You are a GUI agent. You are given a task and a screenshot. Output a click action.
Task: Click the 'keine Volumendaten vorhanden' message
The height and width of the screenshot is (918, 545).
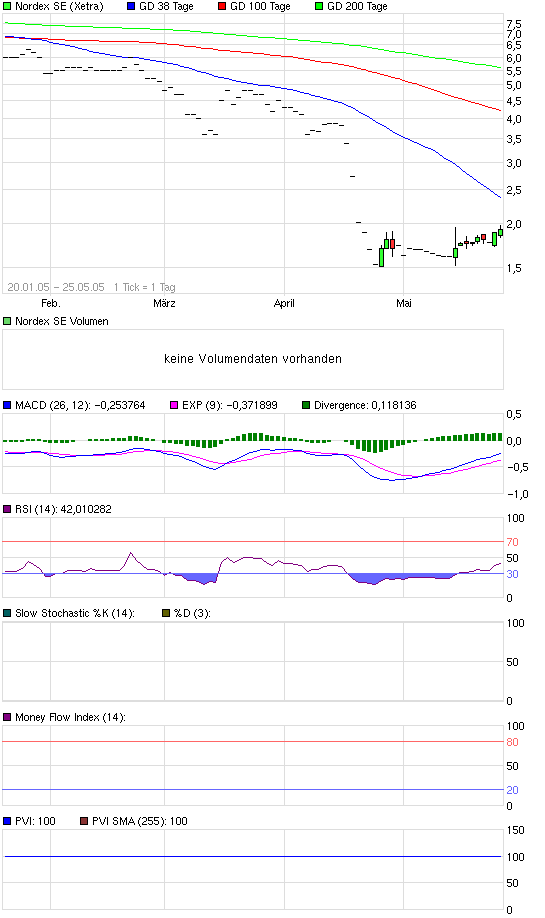coord(253,359)
